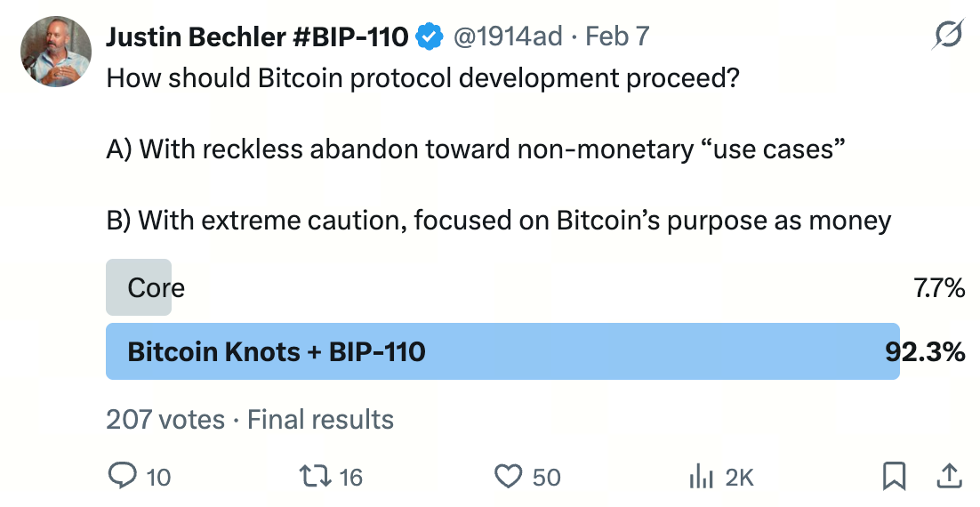Click the 50 likes count

[x=546, y=478]
